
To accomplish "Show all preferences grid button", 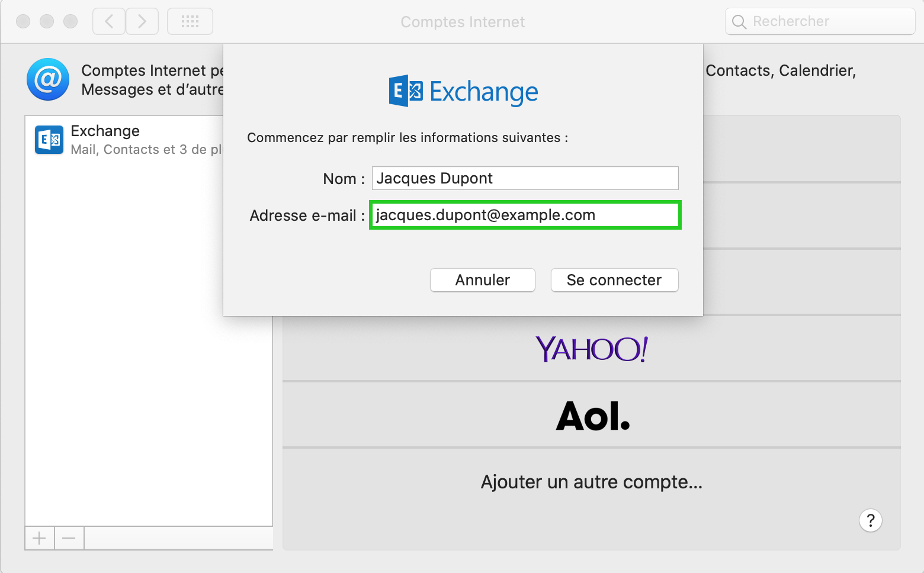I will tap(190, 22).
